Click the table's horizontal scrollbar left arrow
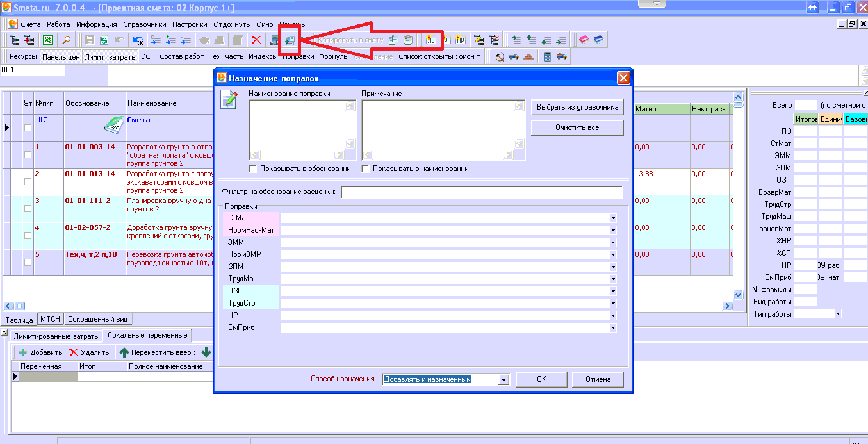Screen dimensions: 868x444 point(8,306)
